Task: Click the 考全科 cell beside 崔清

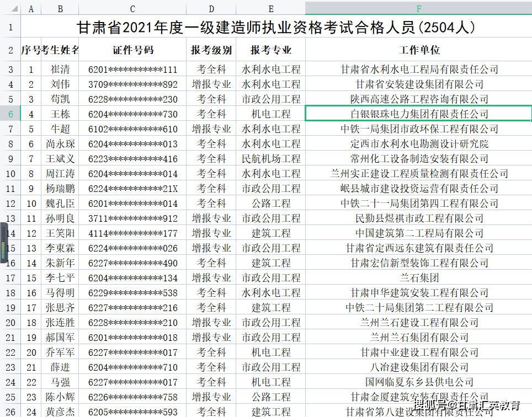Action: click(x=211, y=69)
